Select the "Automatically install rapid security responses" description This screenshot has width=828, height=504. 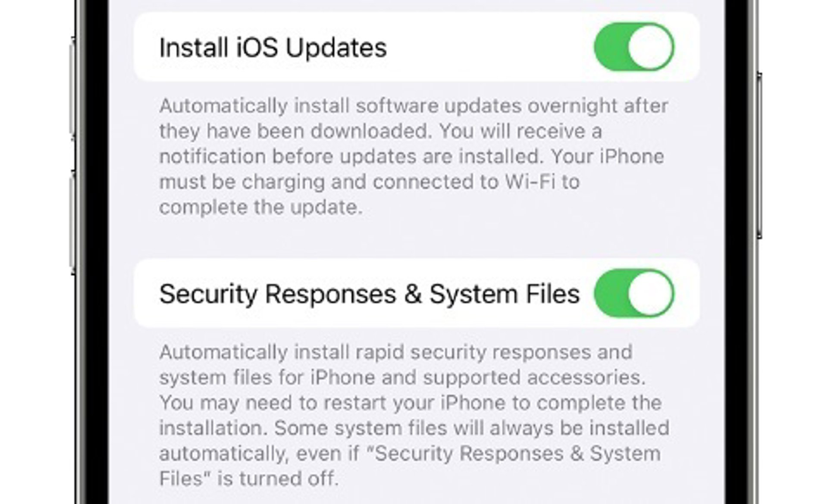coord(414,415)
